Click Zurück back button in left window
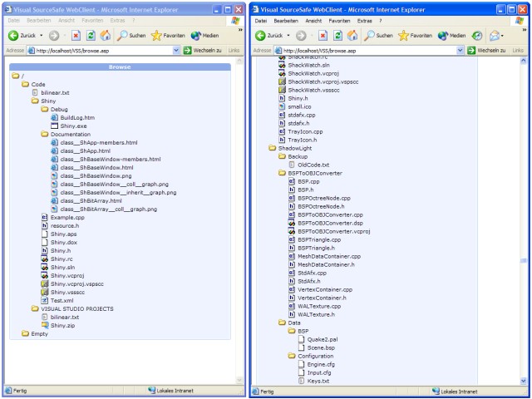 point(22,35)
